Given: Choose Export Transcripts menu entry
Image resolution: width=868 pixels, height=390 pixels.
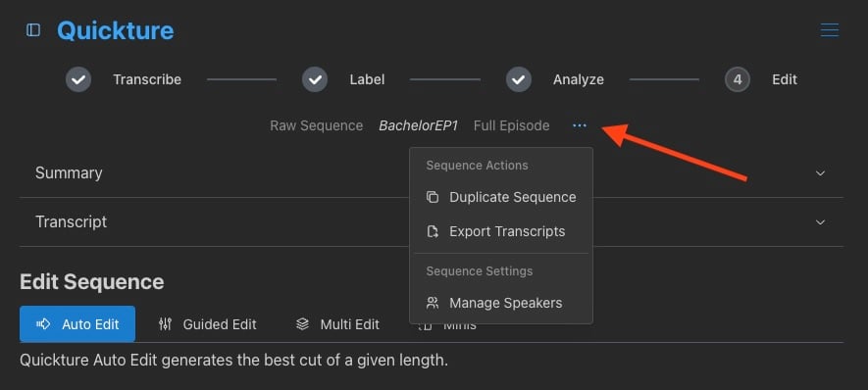Looking at the screenshot, I should pyautogui.click(x=501, y=231).
